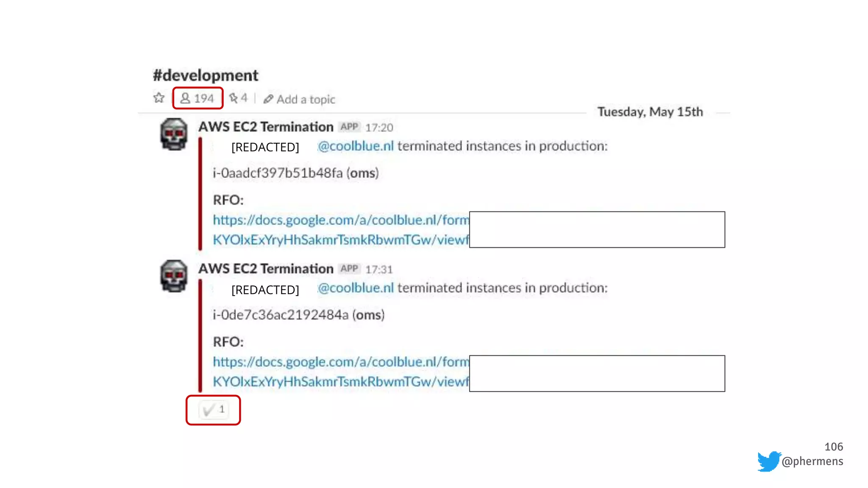Click the second AWS EC2 Termination skull avatar
The image size is (868, 488).
coord(174,276)
